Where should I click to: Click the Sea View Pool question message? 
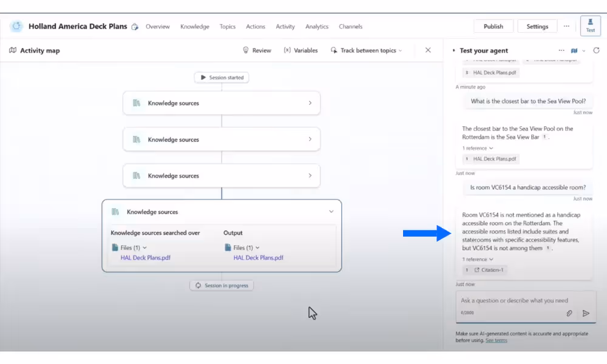(x=528, y=101)
